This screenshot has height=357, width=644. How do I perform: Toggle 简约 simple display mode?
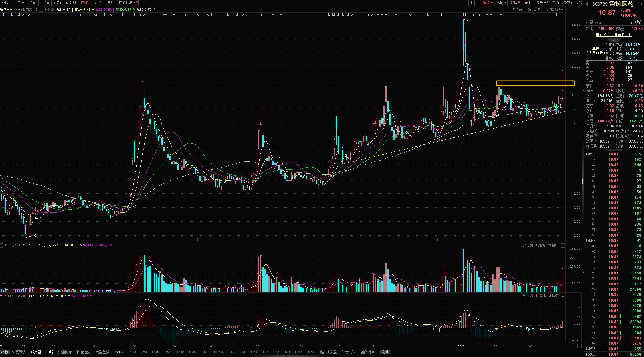pyautogui.click(x=555, y=3)
